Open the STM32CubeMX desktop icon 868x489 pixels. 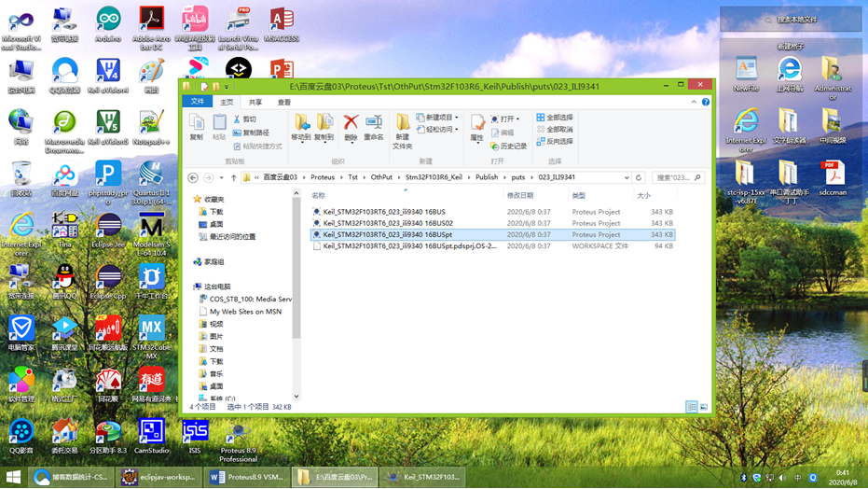151,337
